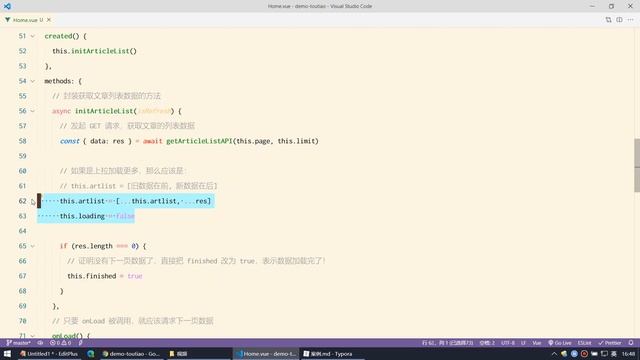Open the Windows Start menu
This screenshot has height=360, width=640.
pyautogui.click(x=7, y=354)
